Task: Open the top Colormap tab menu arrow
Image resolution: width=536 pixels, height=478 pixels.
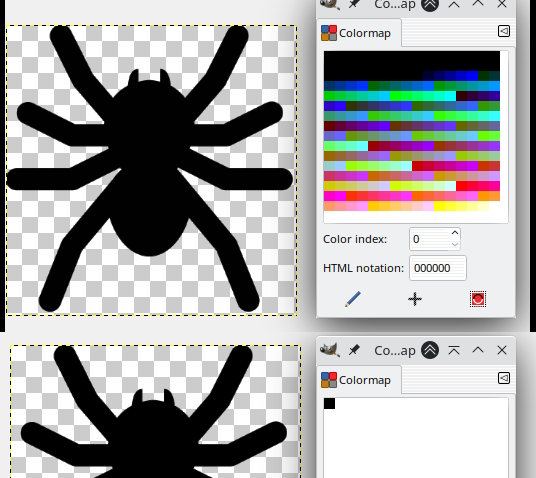Action: pos(504,31)
